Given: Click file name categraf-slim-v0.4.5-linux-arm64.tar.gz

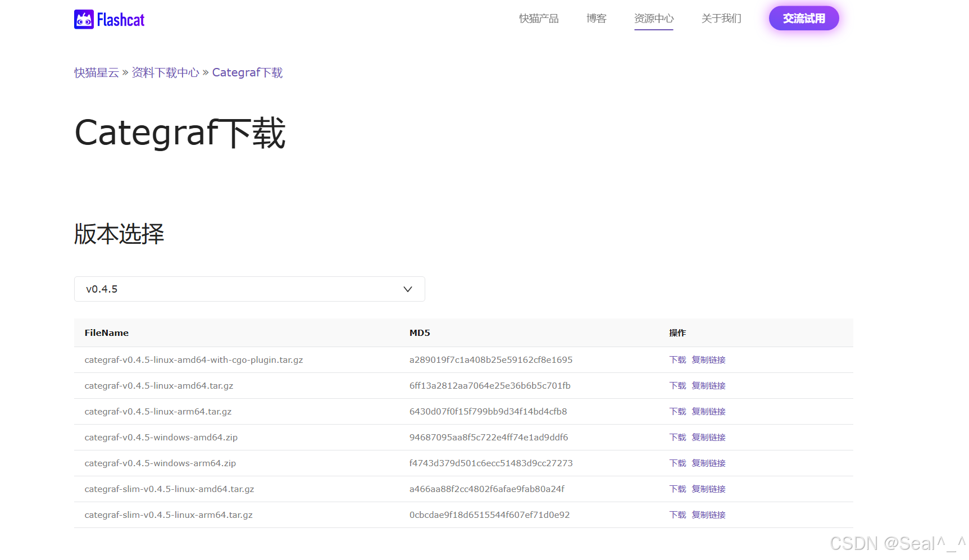Looking at the screenshot, I should pyautogui.click(x=169, y=515).
